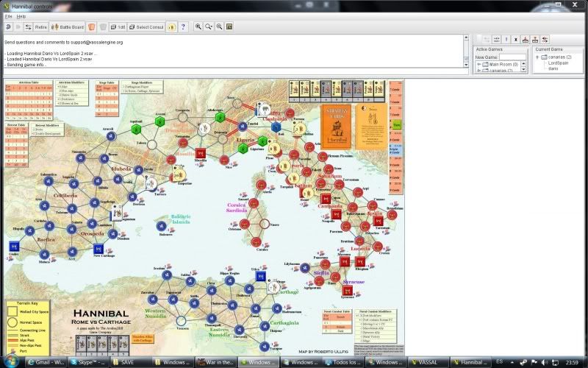Open the Battle Board
The height and width of the screenshot is (368, 588).
point(68,26)
